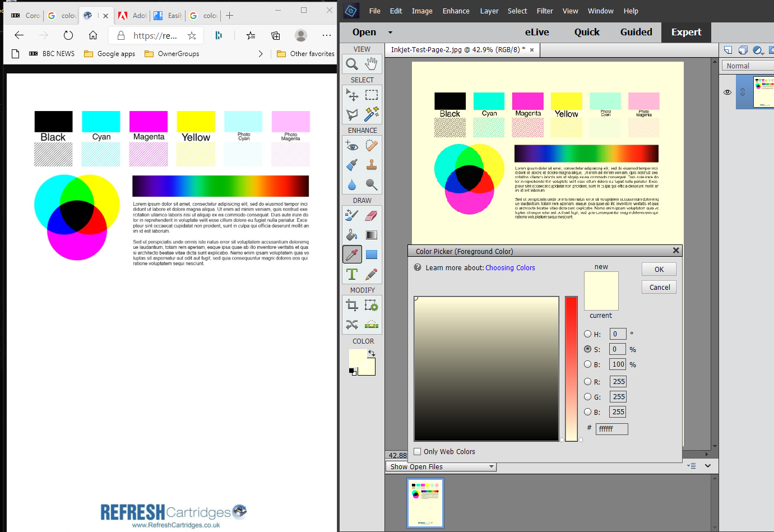774x532 pixels.
Task: Switch to the Guided editing tab
Action: (636, 32)
